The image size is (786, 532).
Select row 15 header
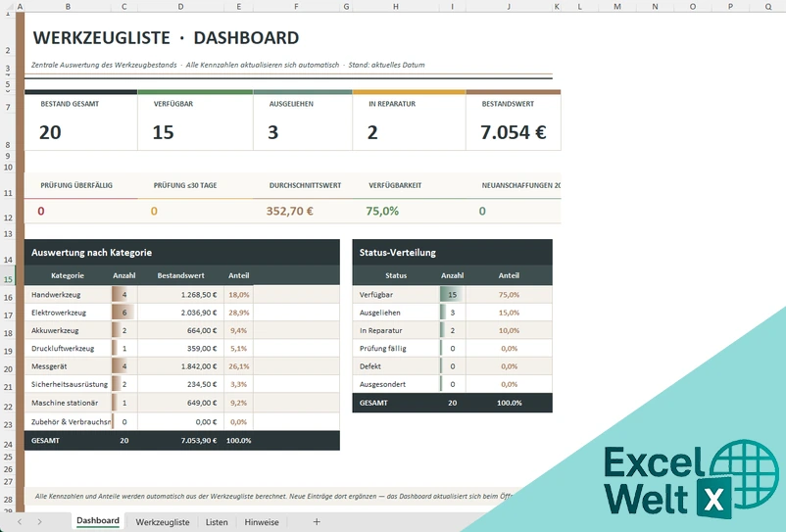[x=8, y=276]
